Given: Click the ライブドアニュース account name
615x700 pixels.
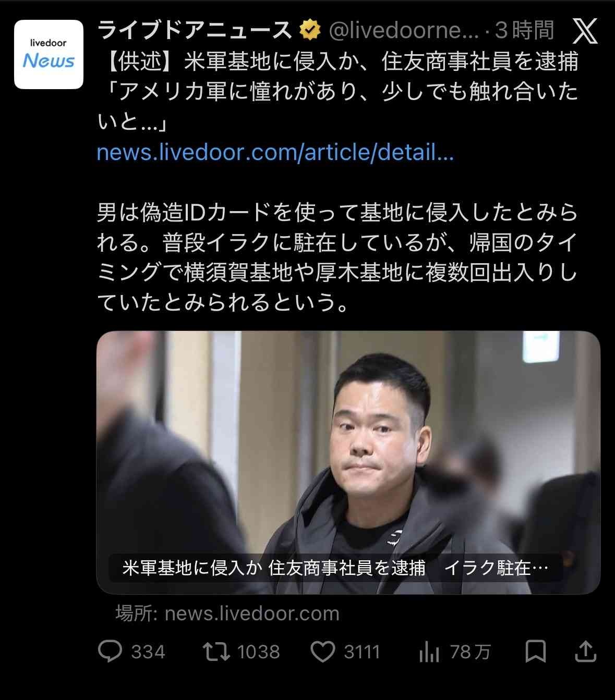Looking at the screenshot, I should click(194, 30).
